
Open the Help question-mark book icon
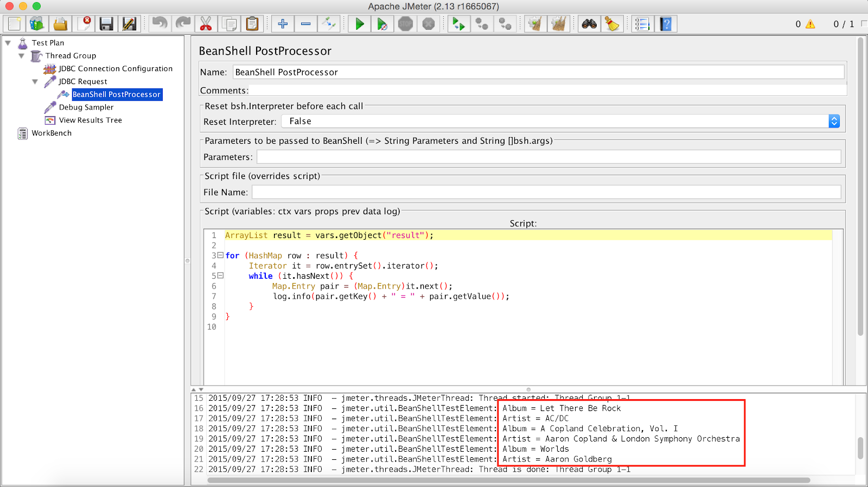click(666, 24)
